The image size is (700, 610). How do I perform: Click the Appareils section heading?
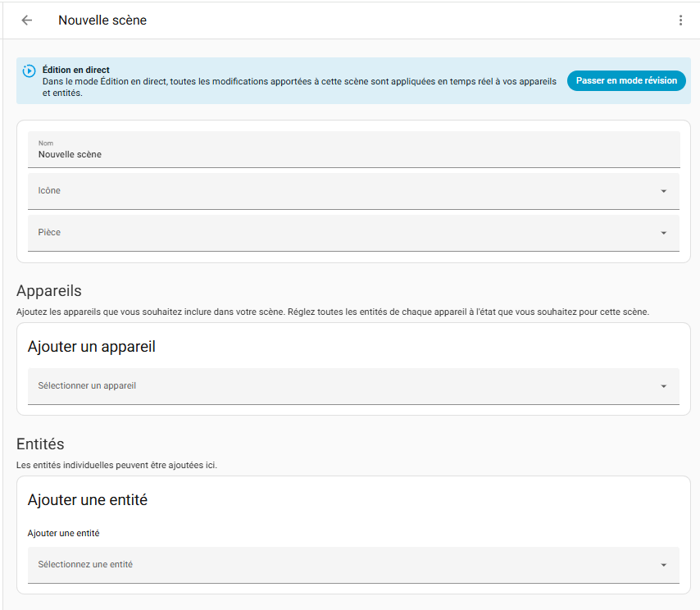pos(49,291)
